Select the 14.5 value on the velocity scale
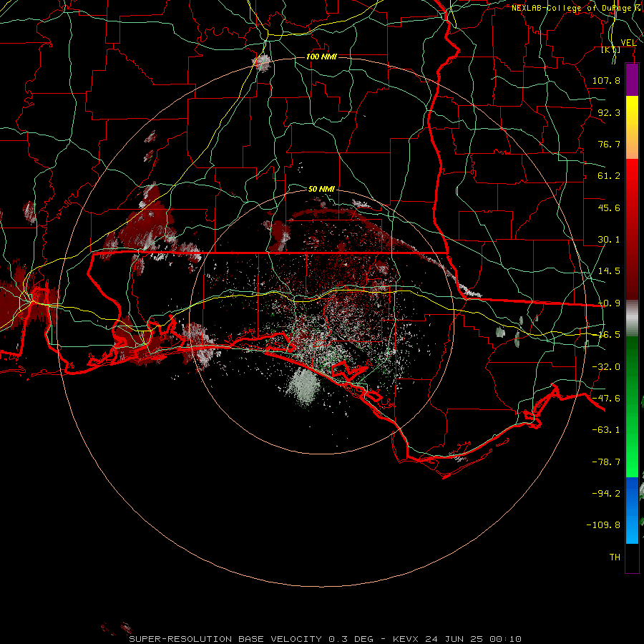 [609, 271]
